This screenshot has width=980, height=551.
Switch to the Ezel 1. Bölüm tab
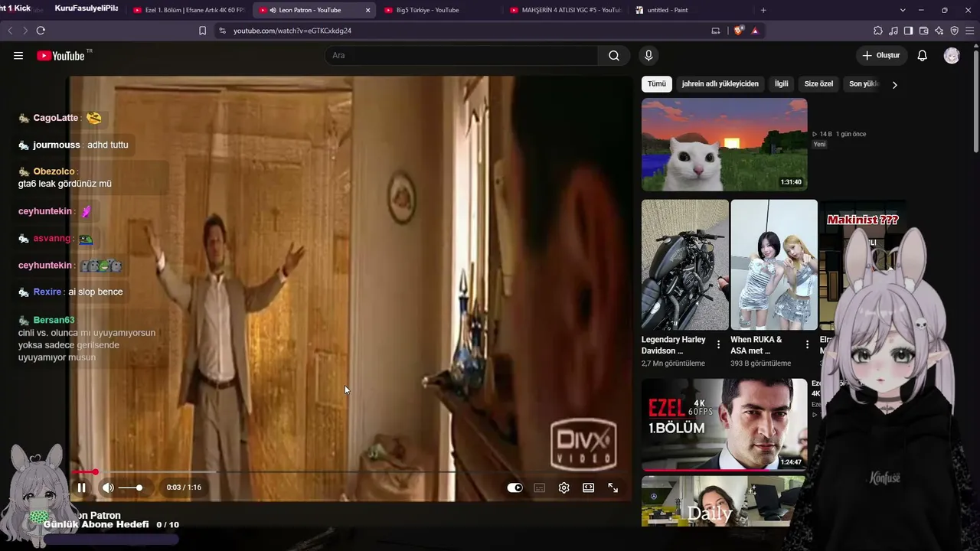click(188, 10)
